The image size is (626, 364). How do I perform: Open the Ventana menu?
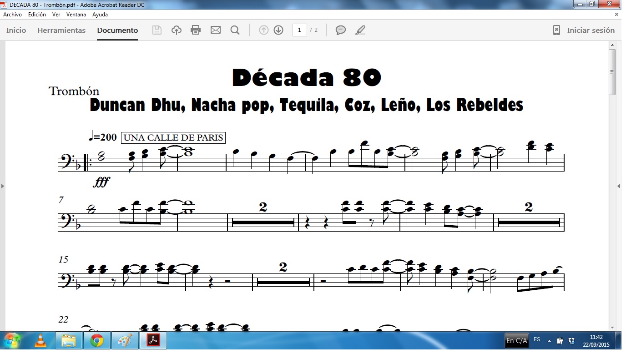[x=76, y=15]
